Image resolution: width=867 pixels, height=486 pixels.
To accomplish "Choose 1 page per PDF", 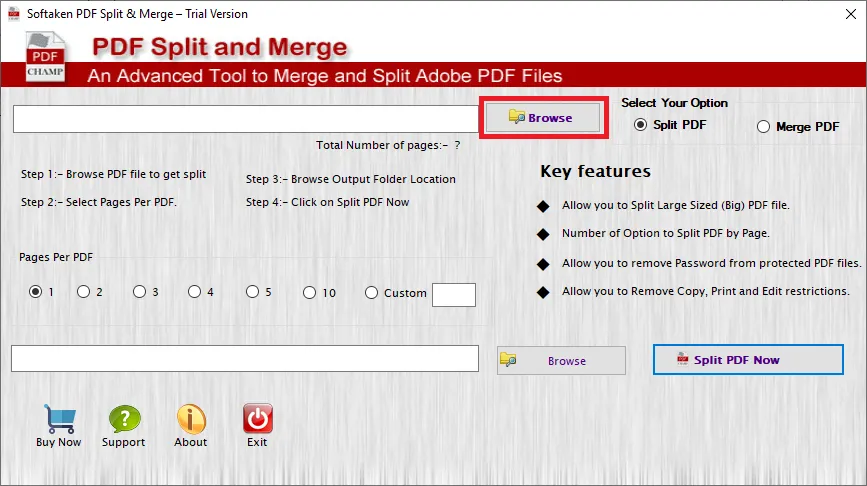I will [x=35, y=291].
